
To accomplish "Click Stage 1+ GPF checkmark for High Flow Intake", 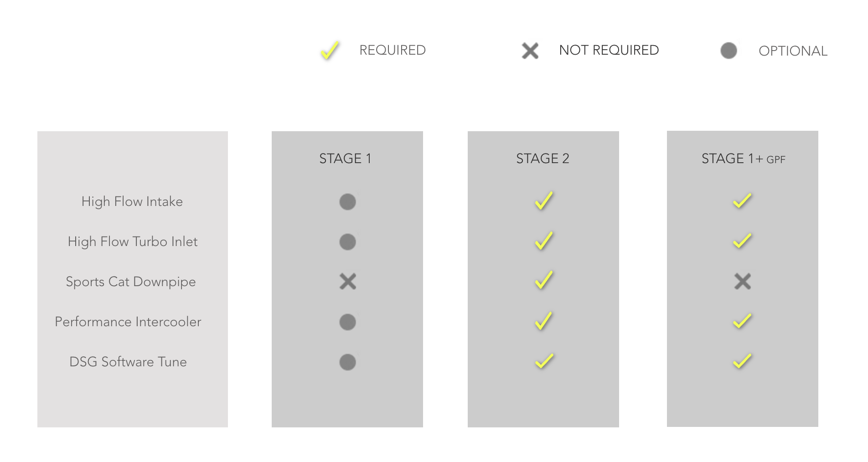I will [x=742, y=200].
